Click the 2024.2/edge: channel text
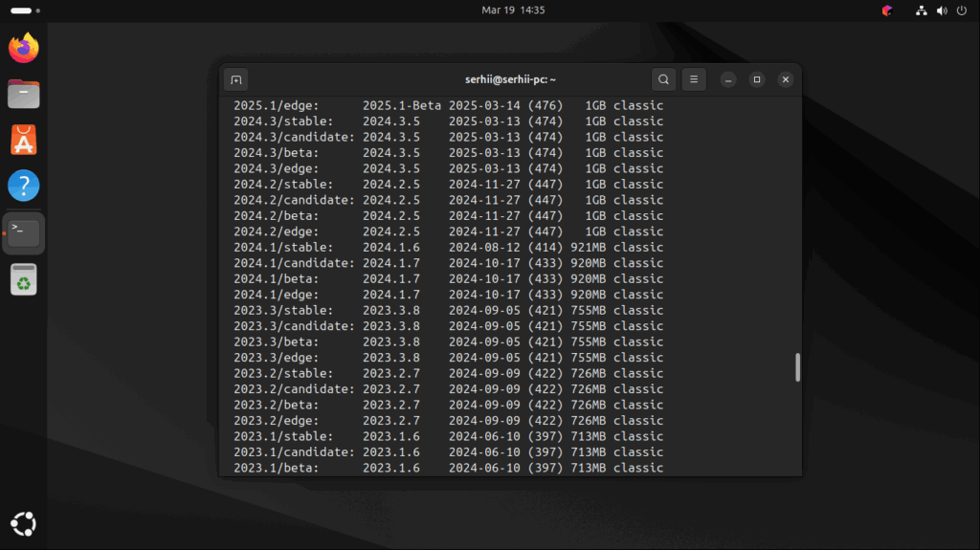Screen dimensions: 980x550 pos(277,231)
